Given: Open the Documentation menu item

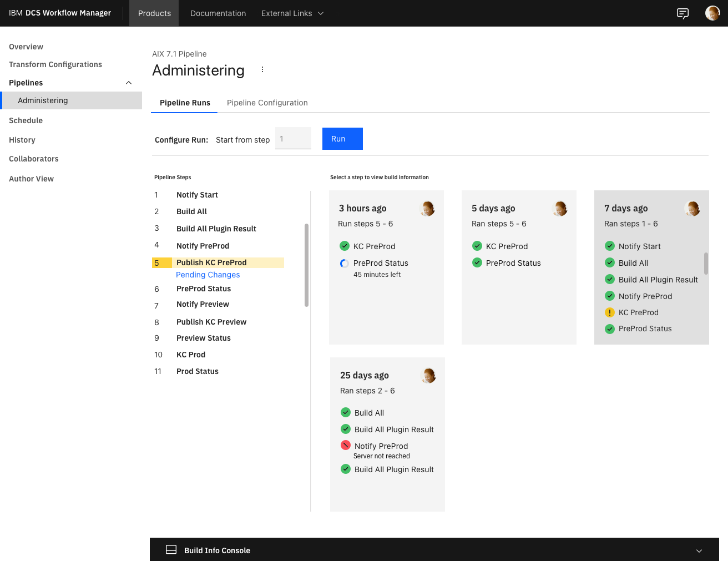Looking at the screenshot, I should coord(218,13).
